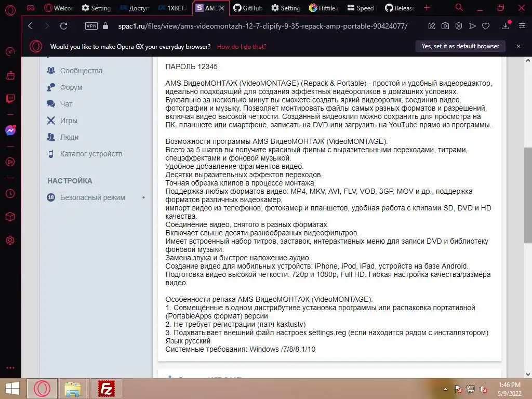Image resolution: width=532 pixels, height=399 pixels.
Task: Reload the current page
Action: click(63, 26)
